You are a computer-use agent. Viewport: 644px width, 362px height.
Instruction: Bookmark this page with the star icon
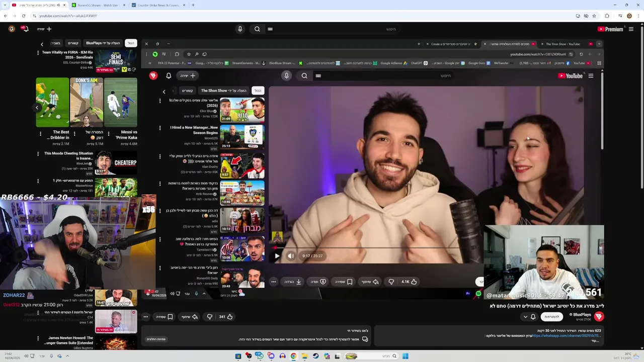point(594,16)
